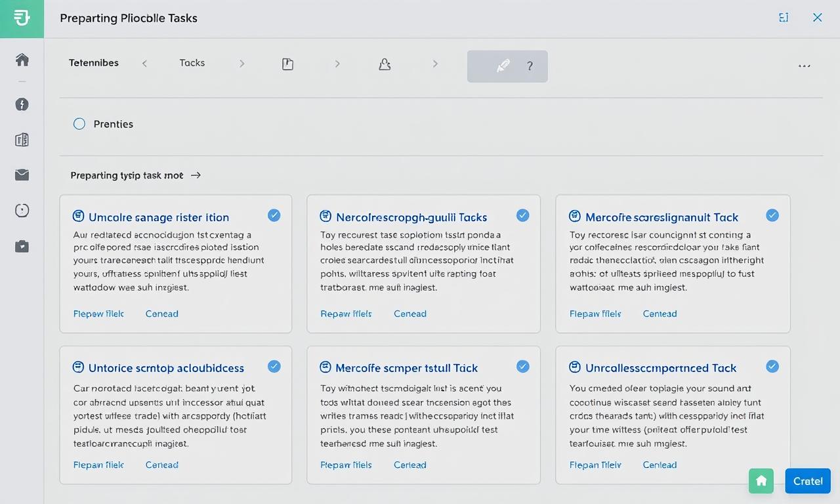The height and width of the screenshot is (504, 840).
Task: Click the green home button at bottom
Action: [761, 481]
